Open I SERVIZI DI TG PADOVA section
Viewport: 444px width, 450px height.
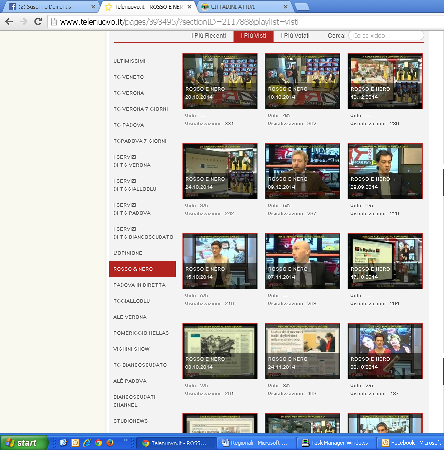pos(132,209)
